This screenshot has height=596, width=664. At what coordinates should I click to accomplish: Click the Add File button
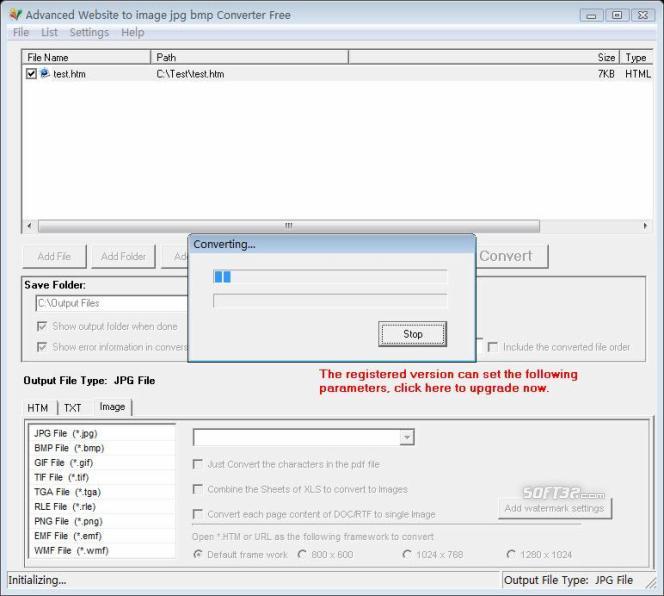click(54, 256)
